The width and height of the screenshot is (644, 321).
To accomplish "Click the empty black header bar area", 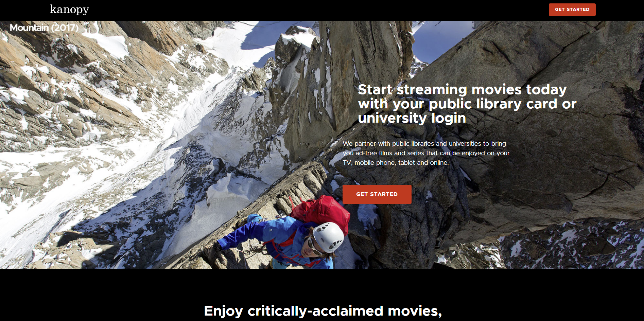I will (306, 10).
